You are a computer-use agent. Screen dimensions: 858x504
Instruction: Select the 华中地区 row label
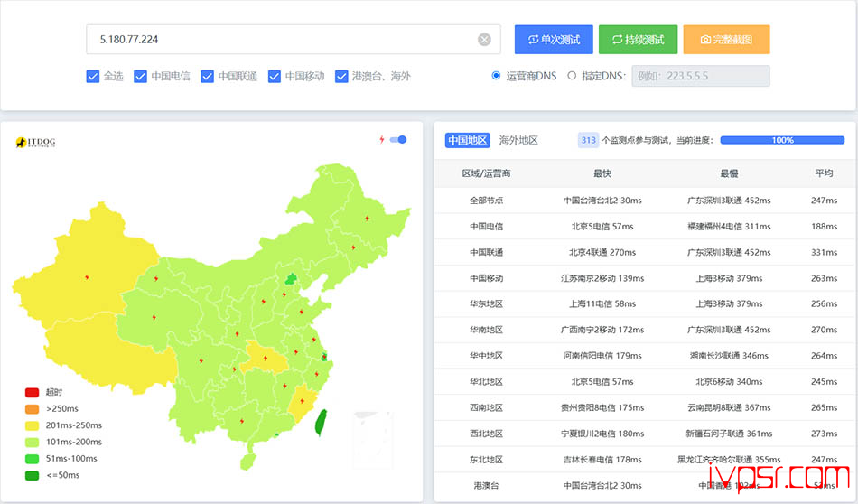[486, 356]
